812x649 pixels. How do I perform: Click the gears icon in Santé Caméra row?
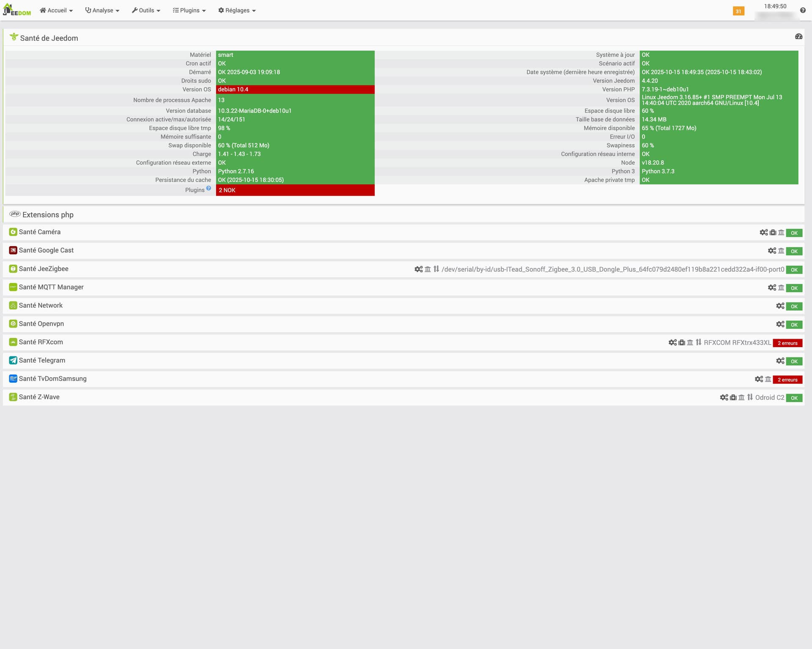pos(763,233)
